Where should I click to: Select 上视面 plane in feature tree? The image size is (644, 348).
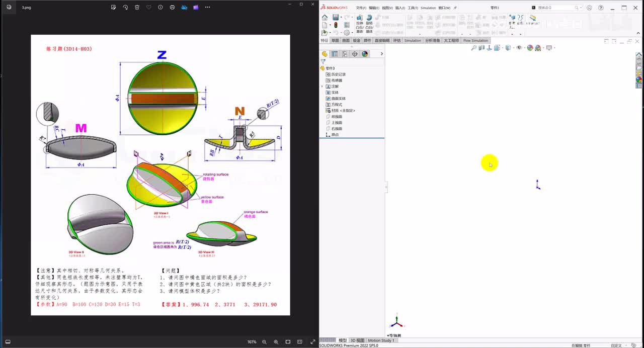[334, 123]
